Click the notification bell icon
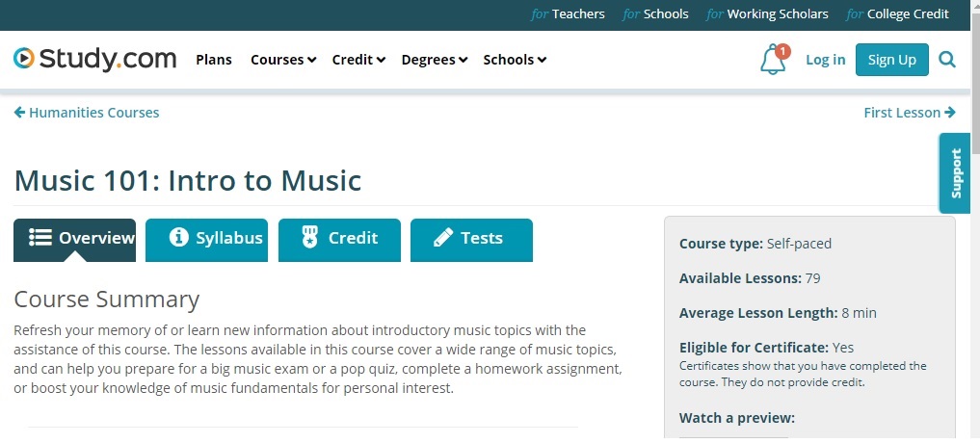Viewport: 980px width, 443px height. 774,60
